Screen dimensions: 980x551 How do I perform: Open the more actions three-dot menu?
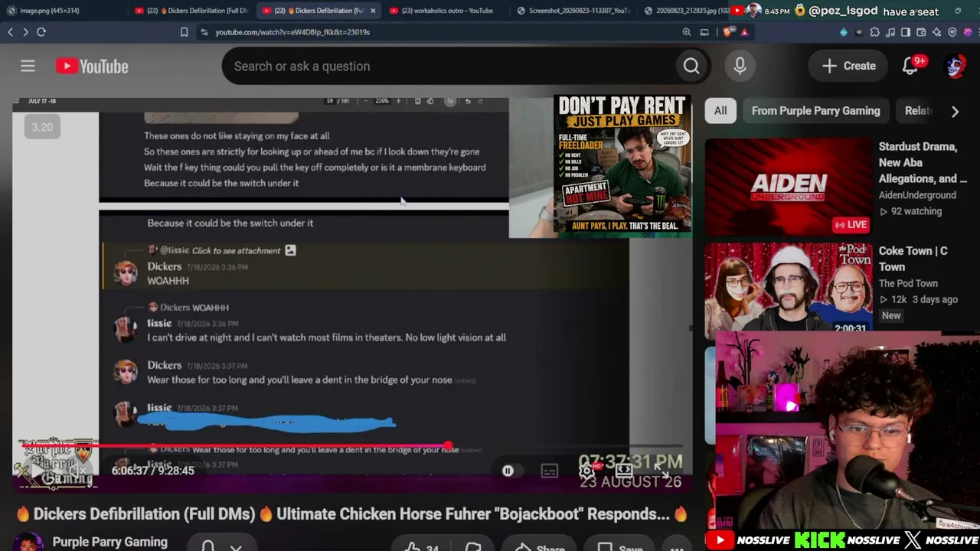point(677,548)
